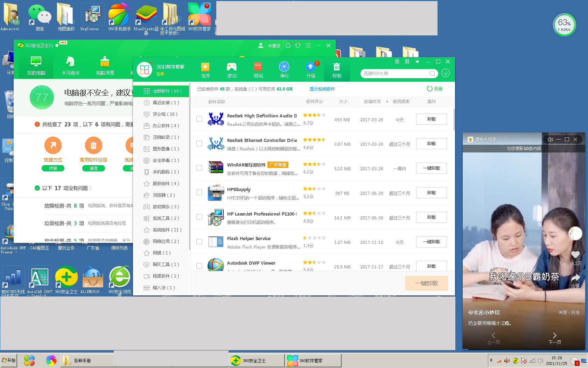Tick the checkbox for HP LaserJet Professional P1100
588x368 pixels.
click(x=199, y=217)
